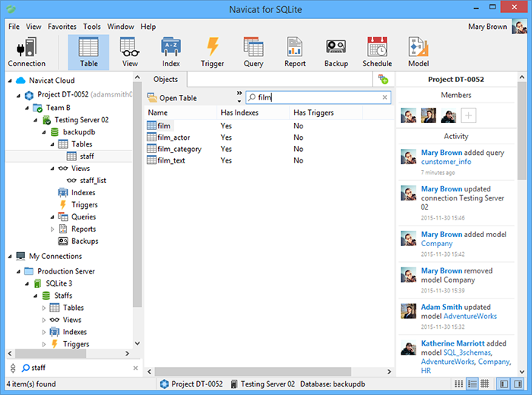Collapse the Testing Server 02 node
Image resolution: width=532 pixels, height=395 pixels.
tap(35, 120)
